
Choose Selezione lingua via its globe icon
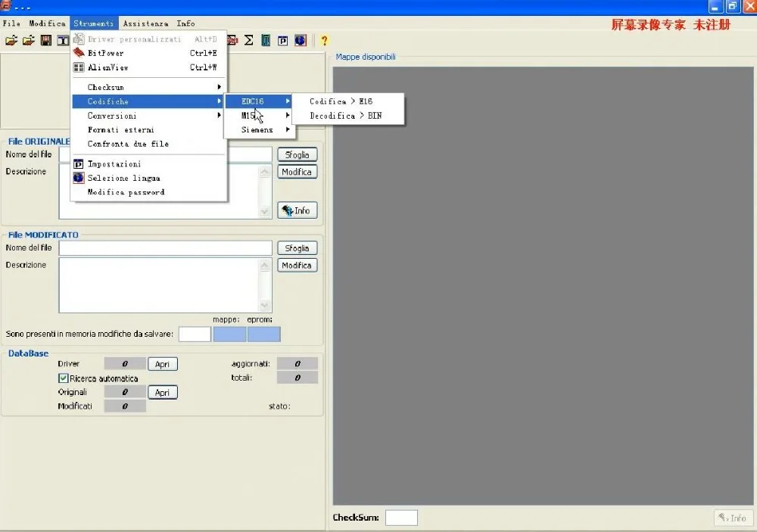(79, 178)
